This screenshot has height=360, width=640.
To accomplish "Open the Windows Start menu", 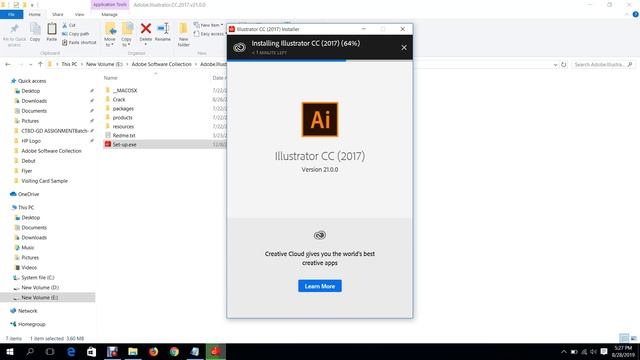I will 10,351.
